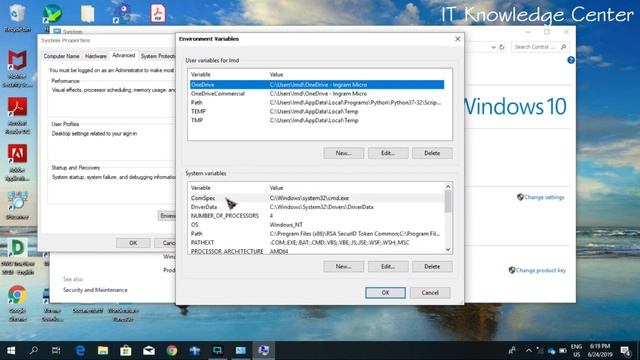Viewport: 640px width, 360px height.
Task: Click Change settings link in System window
Action: tap(544, 197)
